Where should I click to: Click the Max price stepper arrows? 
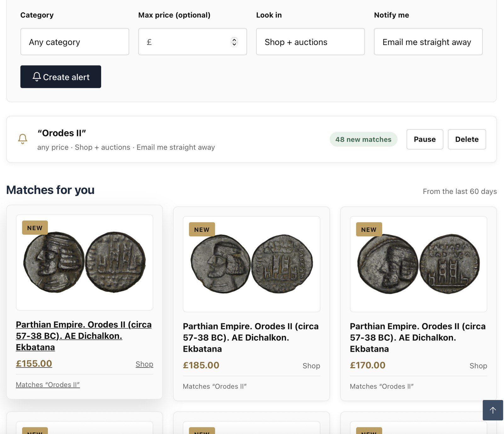click(x=234, y=42)
